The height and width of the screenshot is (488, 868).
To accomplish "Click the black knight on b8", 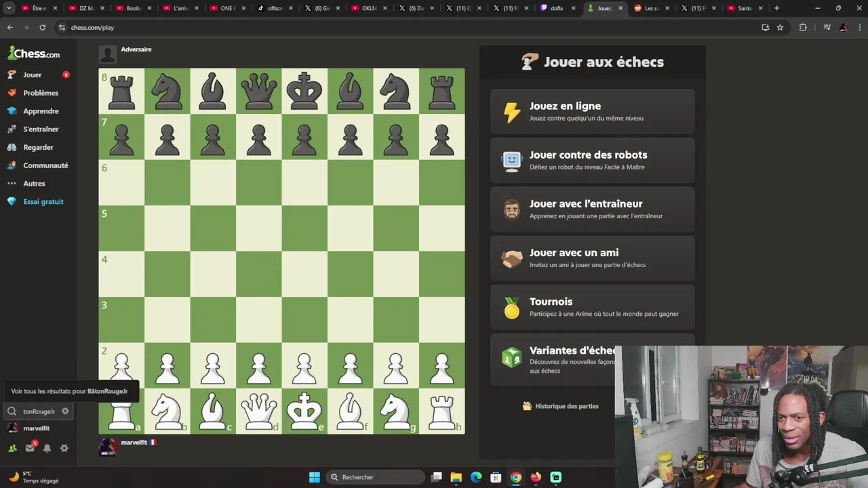I will 167,91.
